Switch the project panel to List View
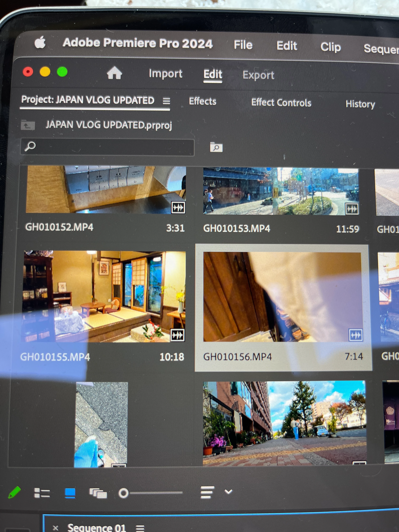 42,493
